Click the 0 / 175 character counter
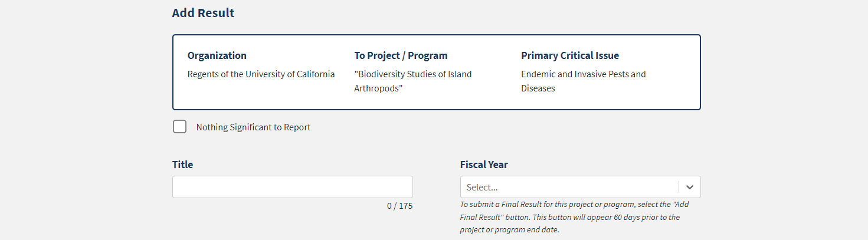 click(x=399, y=206)
